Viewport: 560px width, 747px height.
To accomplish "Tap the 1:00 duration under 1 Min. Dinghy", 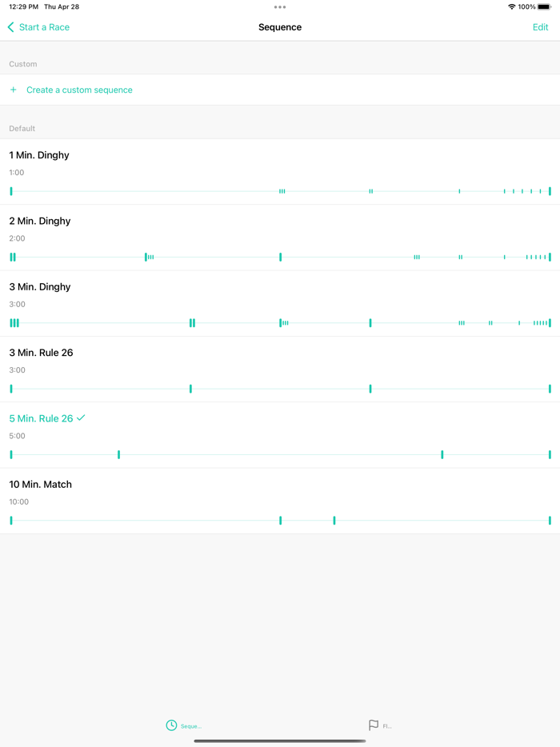I will coord(17,173).
